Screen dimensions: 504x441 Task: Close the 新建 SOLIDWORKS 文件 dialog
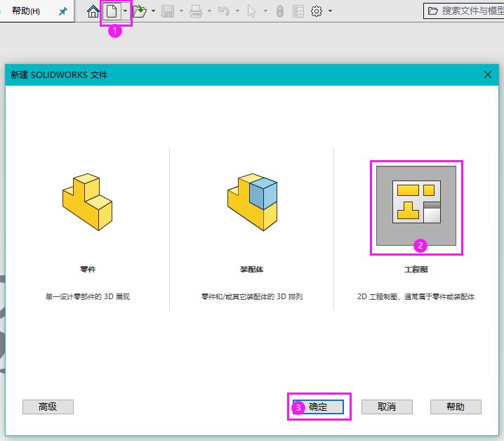coord(488,74)
